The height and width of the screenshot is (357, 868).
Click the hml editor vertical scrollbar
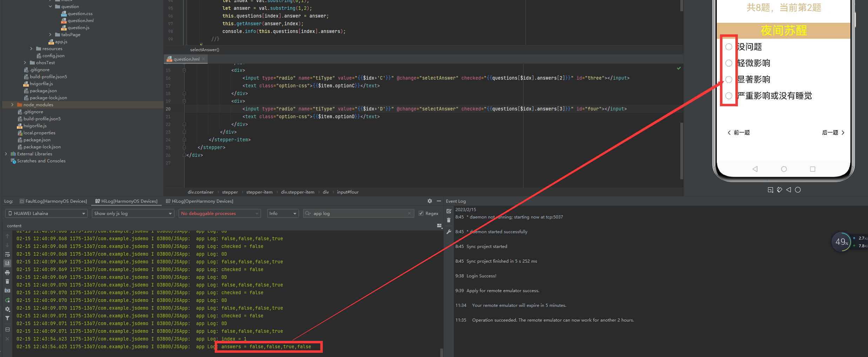(x=682, y=151)
